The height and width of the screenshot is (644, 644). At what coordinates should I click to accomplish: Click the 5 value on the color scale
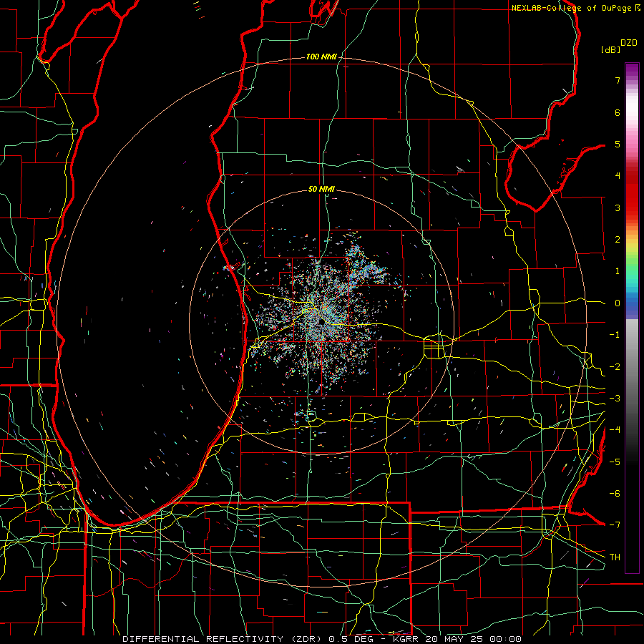pos(618,144)
